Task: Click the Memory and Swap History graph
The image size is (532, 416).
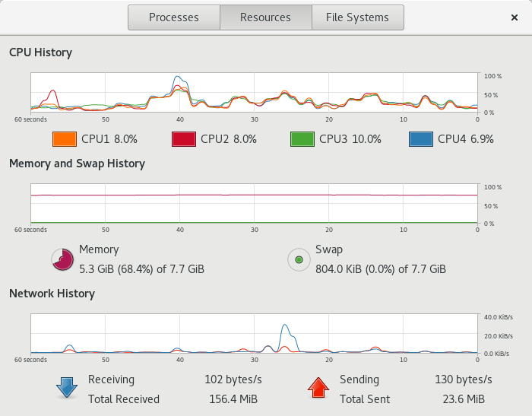Action: (254, 204)
